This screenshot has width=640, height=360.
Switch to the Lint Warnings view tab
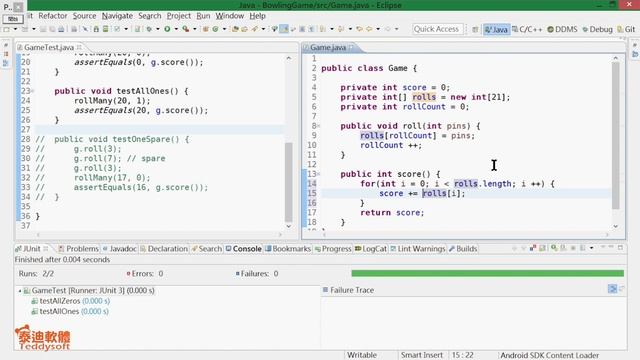[x=418, y=249]
